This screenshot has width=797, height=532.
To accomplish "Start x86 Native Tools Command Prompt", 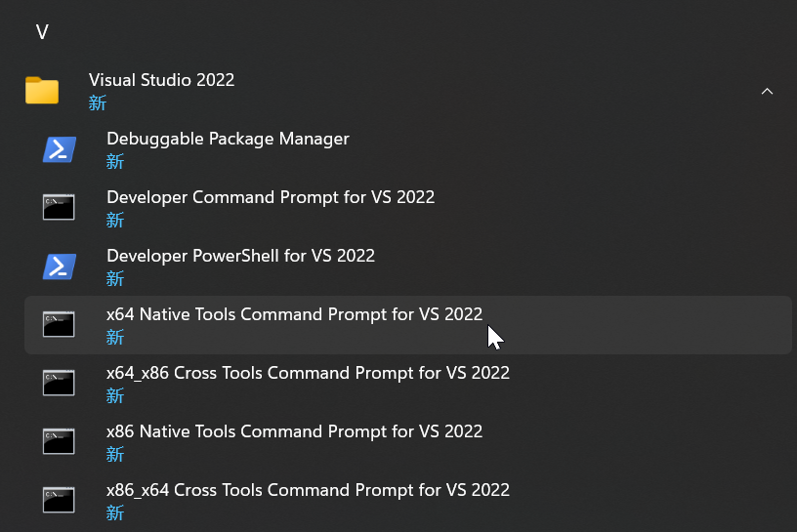I will point(294,431).
